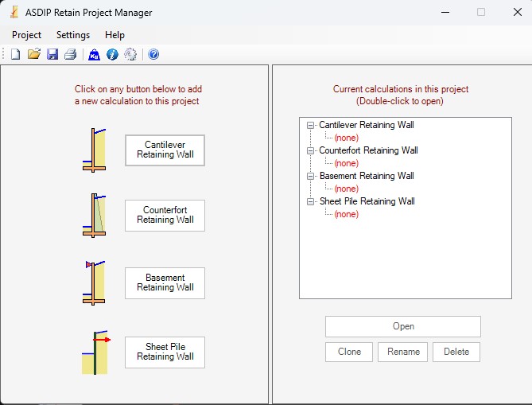Click the Delete button
The image size is (532, 405).
[x=456, y=352]
